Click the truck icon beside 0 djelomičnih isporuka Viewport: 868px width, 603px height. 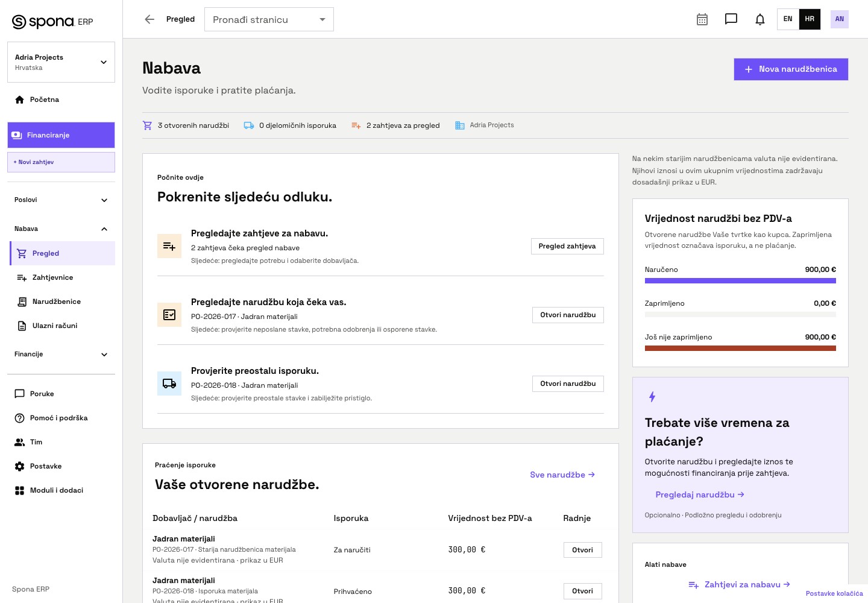pos(249,125)
